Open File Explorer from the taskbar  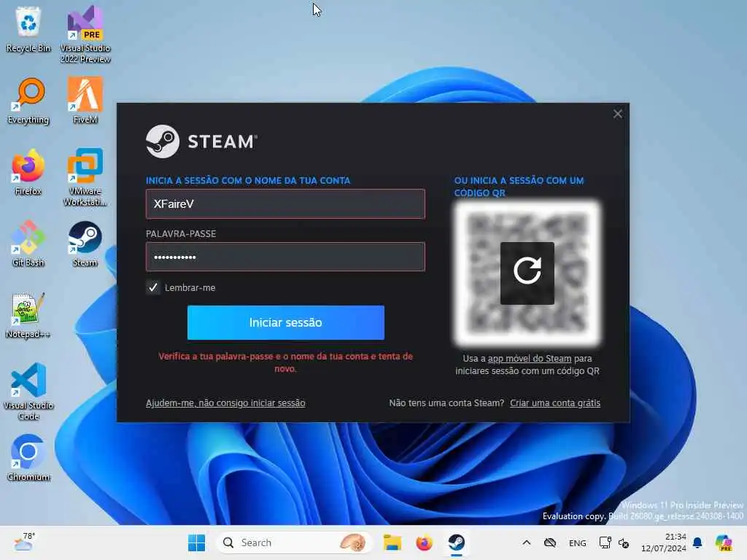[x=392, y=542]
